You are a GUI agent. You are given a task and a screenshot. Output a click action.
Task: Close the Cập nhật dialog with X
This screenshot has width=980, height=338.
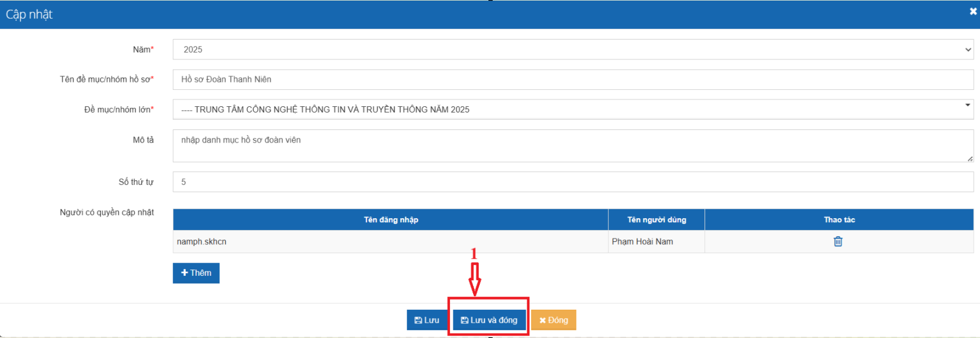pos(973,11)
